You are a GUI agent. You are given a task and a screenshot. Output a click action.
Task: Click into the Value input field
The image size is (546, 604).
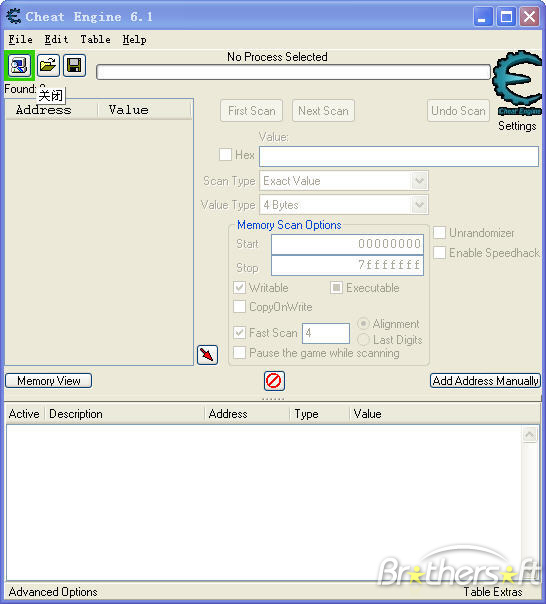[399, 156]
